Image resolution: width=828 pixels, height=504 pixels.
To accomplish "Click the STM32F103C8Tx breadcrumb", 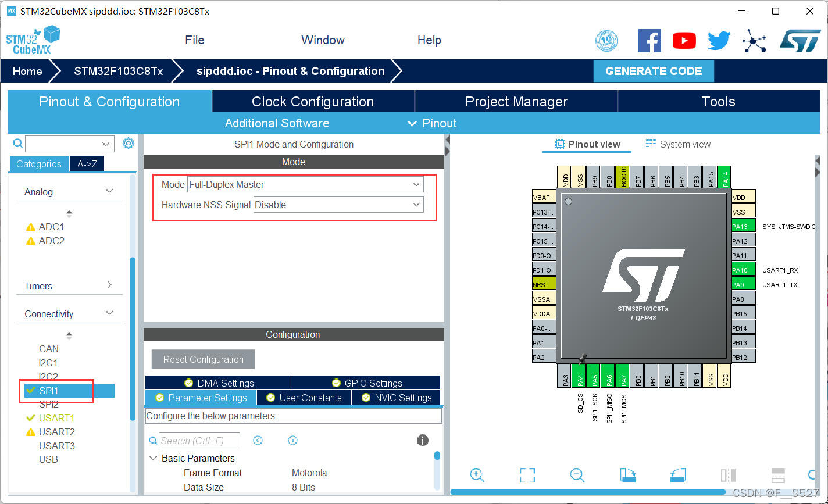I will 118,71.
